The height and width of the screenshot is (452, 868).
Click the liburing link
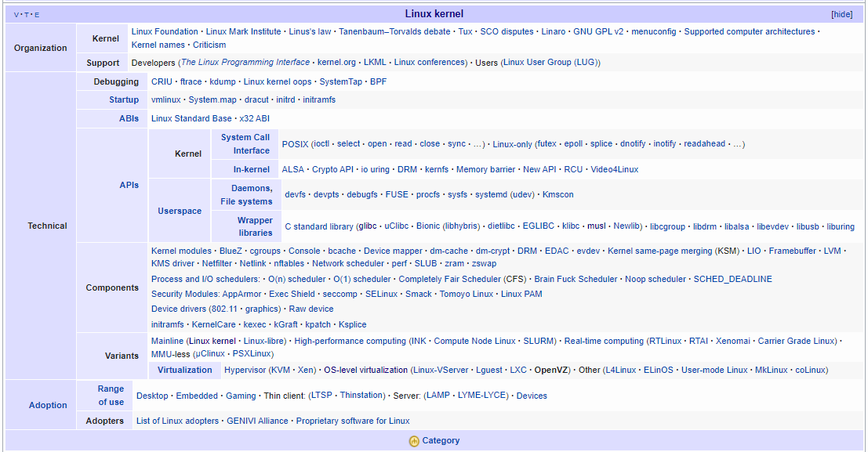click(x=841, y=226)
